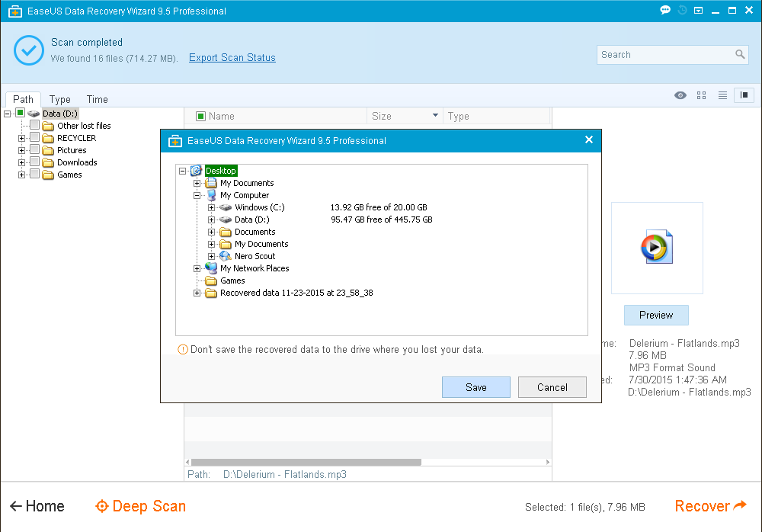The width and height of the screenshot is (762, 532).
Task: Click Save in the dialog
Action: (475, 387)
